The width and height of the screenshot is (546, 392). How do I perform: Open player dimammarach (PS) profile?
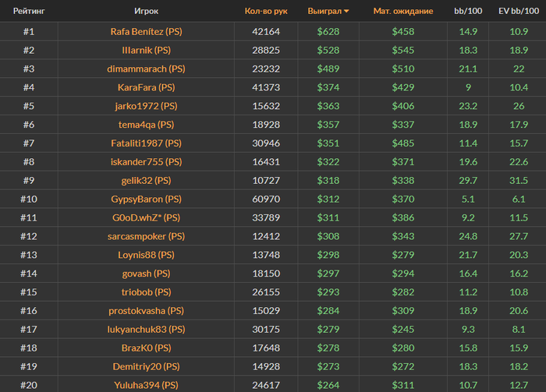pyautogui.click(x=147, y=69)
